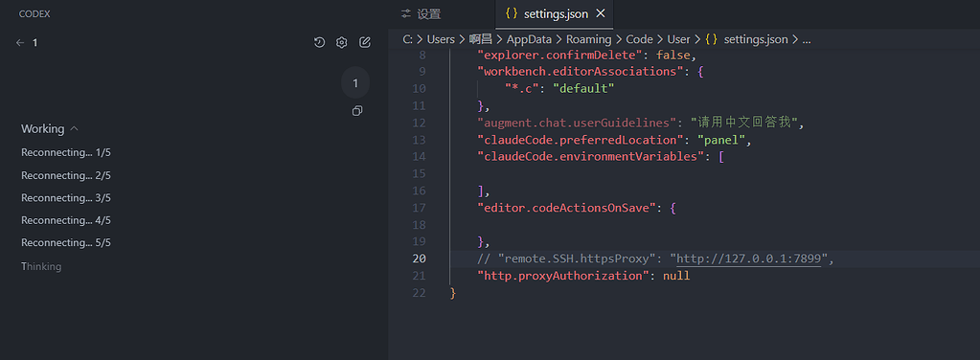980x360 pixels.
Task: Click the "请用中文回答我" string value
Action: (x=743, y=123)
